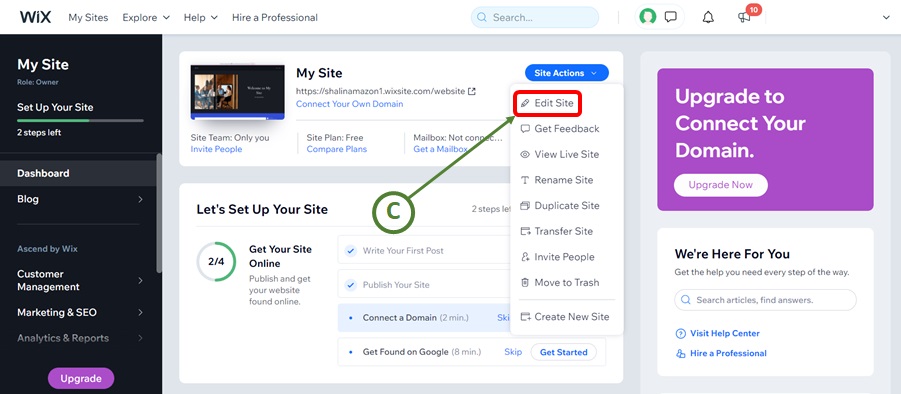Open Hire a Professional in top bar
This screenshot has width=901, height=394.
(275, 17)
